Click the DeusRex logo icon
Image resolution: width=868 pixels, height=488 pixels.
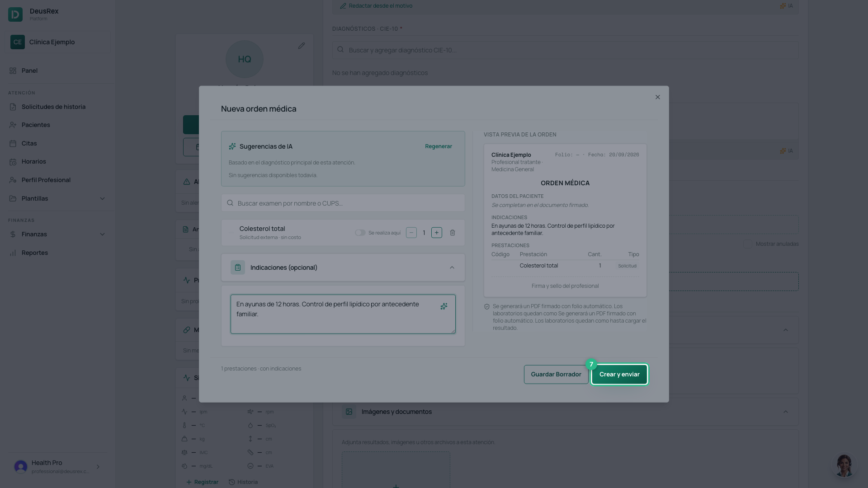pyautogui.click(x=15, y=14)
